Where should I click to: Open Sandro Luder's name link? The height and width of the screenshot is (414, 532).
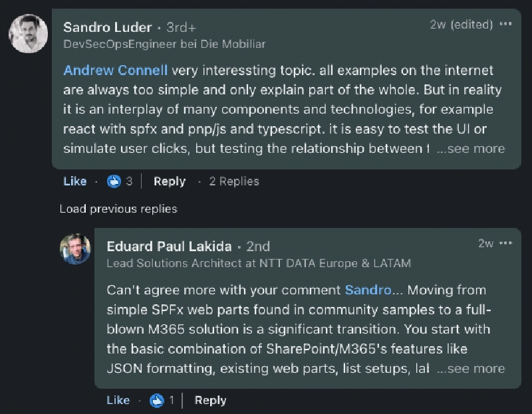108,27
